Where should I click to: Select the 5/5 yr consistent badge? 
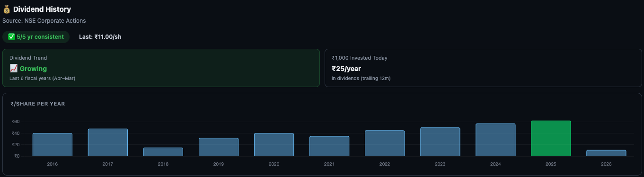tap(36, 37)
